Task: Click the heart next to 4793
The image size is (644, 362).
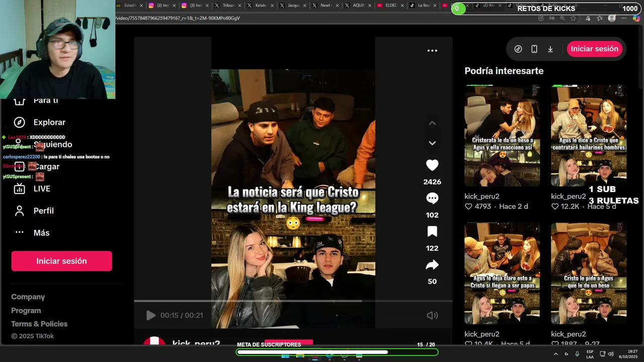Action: (x=468, y=207)
